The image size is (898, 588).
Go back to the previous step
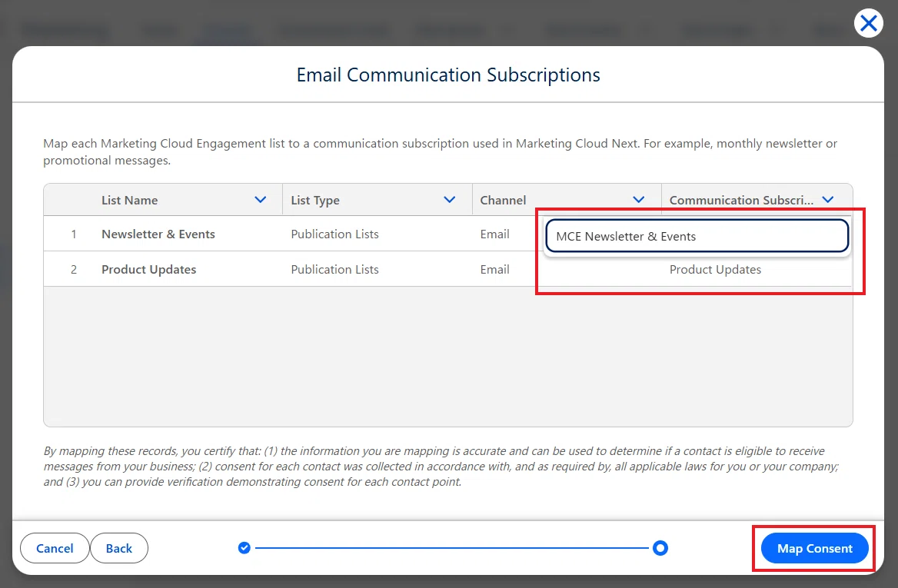click(119, 548)
